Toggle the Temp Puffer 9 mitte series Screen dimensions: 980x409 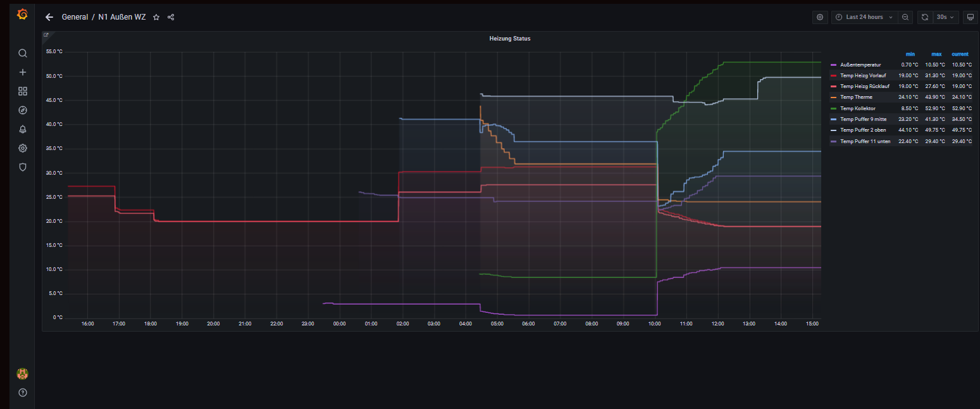point(863,119)
